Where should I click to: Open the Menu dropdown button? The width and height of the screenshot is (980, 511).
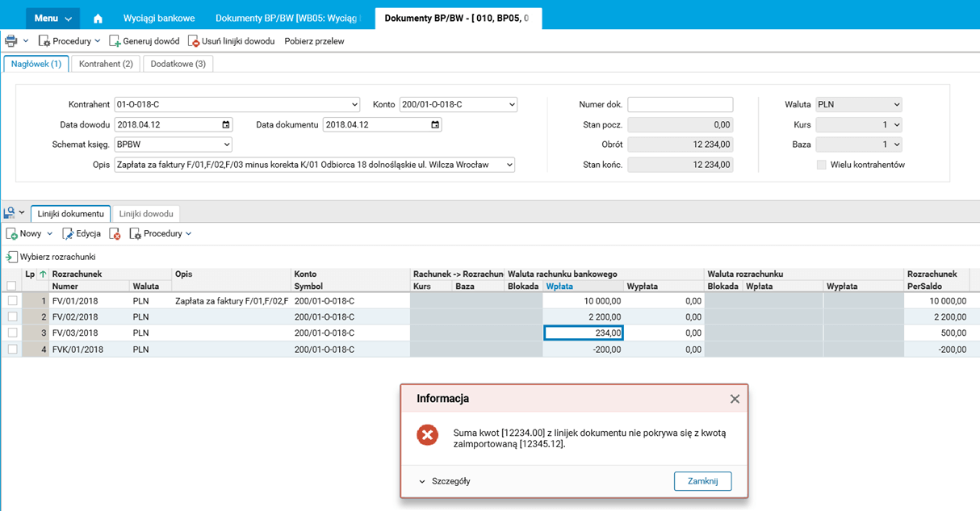coord(52,19)
